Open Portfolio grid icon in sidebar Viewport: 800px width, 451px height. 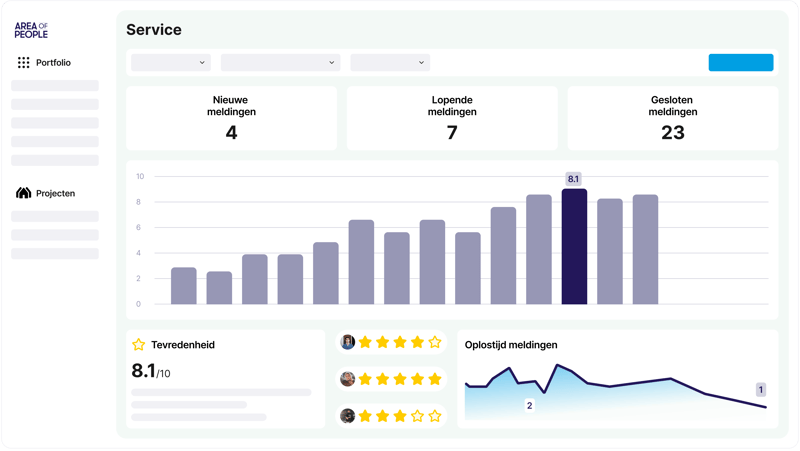pos(23,63)
